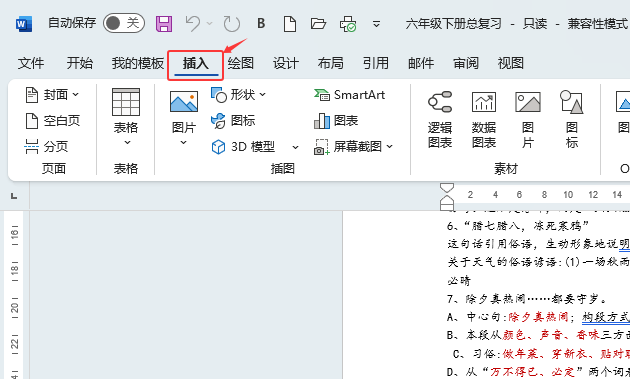Open the 屏幕截图 (Screenshot) dropdown
This screenshot has height=379, width=630.
[x=353, y=147]
